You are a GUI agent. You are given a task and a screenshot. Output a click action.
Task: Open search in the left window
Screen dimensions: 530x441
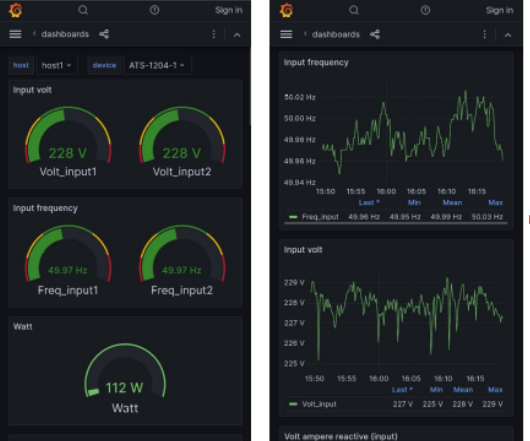83,10
